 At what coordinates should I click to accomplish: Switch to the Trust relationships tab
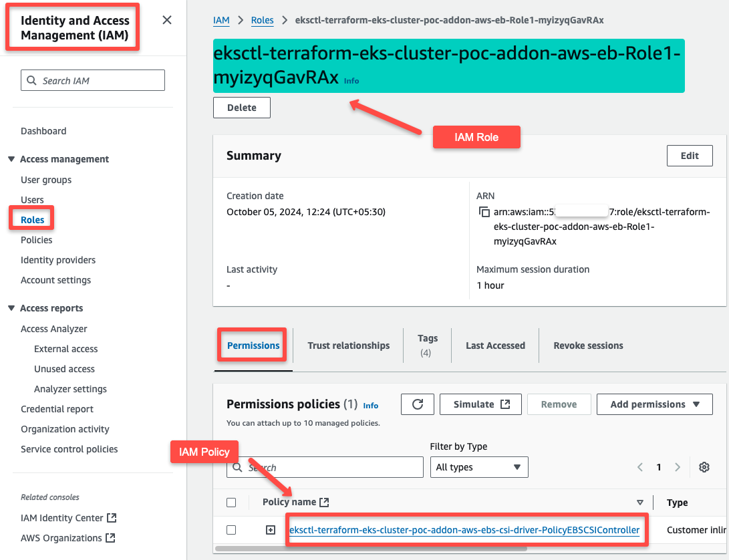(x=348, y=345)
